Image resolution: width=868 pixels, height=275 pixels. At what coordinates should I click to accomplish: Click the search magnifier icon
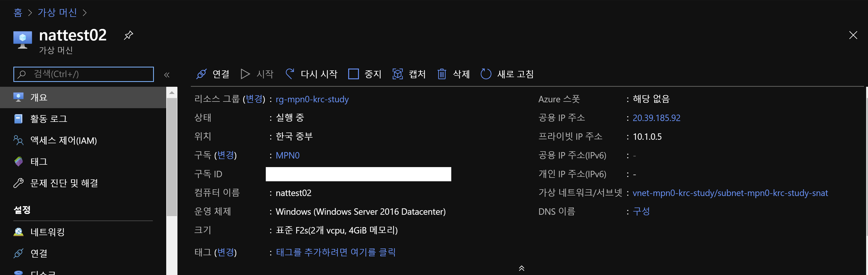22,74
